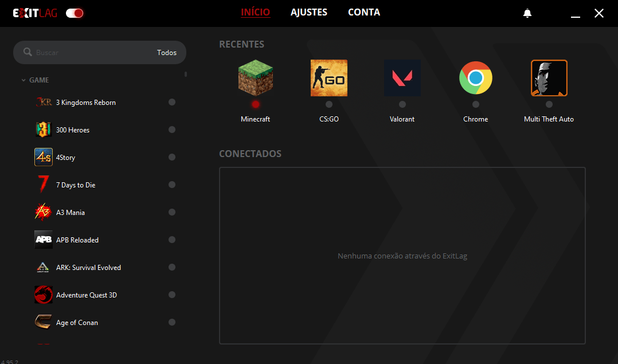Select the 300 Heroes icon
The height and width of the screenshot is (364, 618).
[x=44, y=130]
